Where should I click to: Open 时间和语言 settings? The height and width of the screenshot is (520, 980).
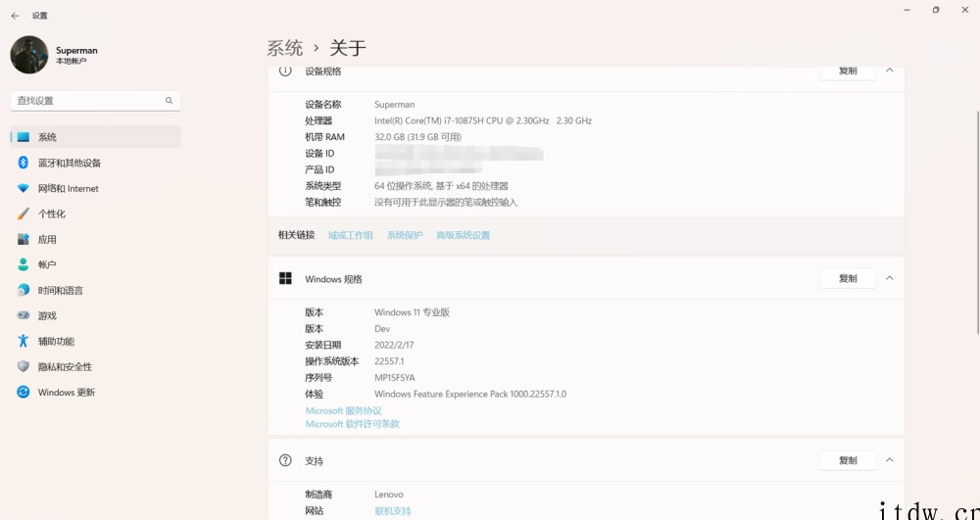pos(96,290)
